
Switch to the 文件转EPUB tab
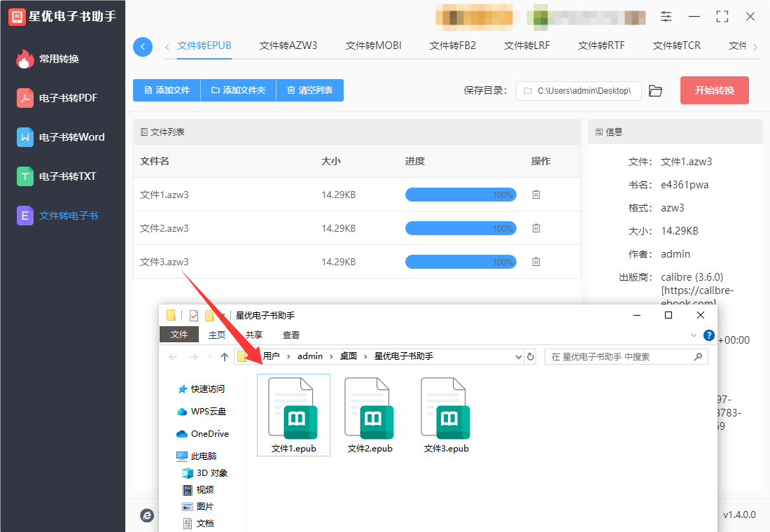(x=204, y=45)
